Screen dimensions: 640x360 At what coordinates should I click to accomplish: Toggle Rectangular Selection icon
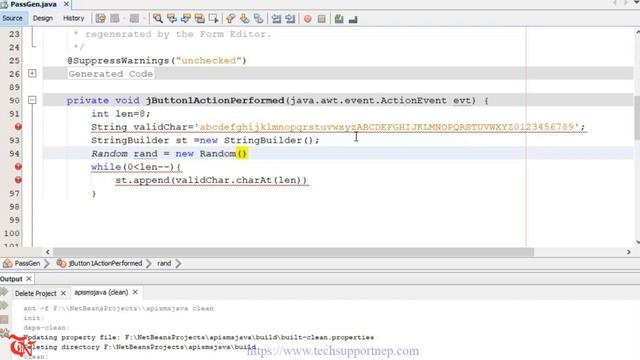[x=213, y=18]
